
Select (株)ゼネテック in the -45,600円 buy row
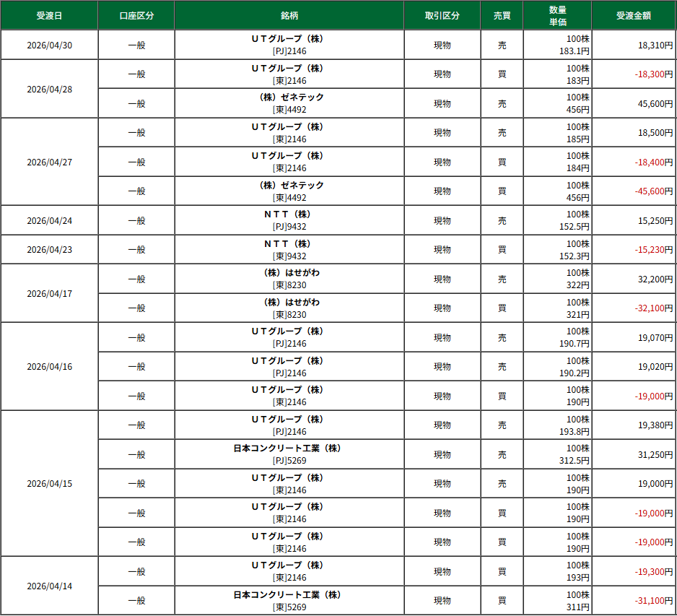(x=289, y=191)
